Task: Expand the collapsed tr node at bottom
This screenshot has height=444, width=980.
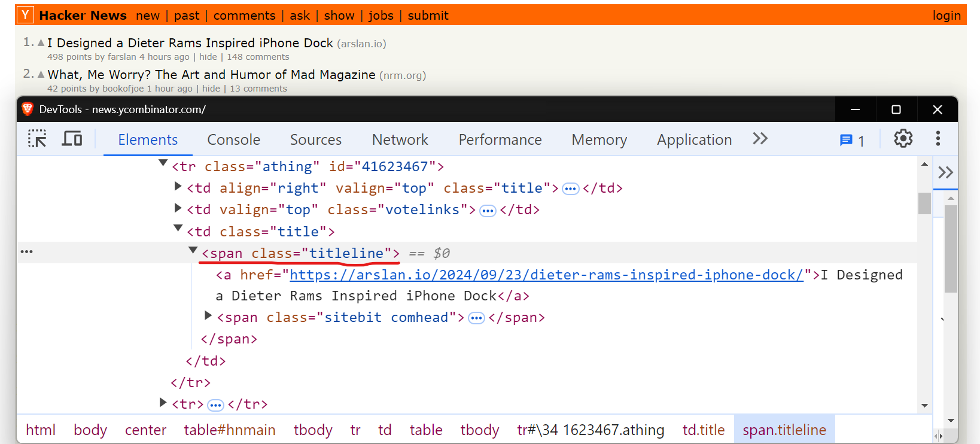Action: (x=163, y=403)
